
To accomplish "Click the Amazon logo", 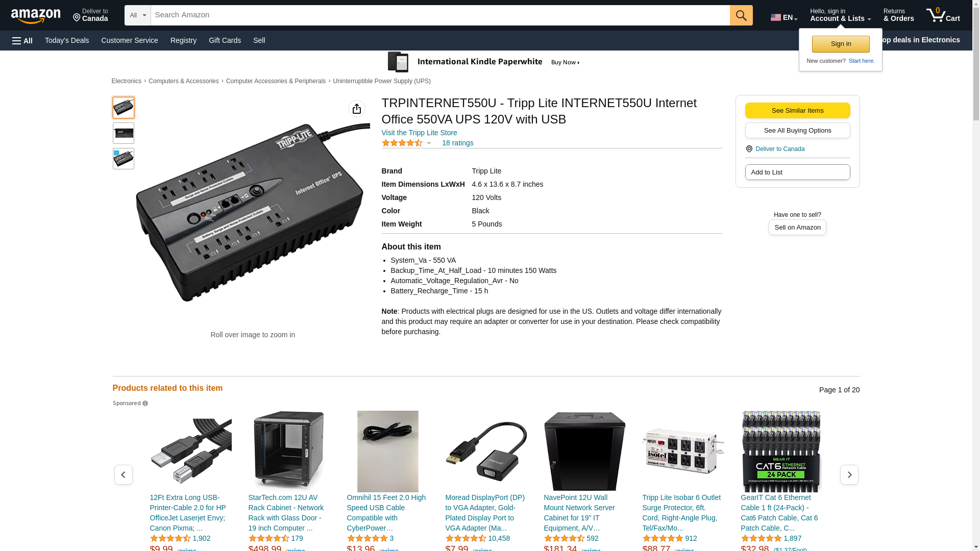I will pos(36,16).
